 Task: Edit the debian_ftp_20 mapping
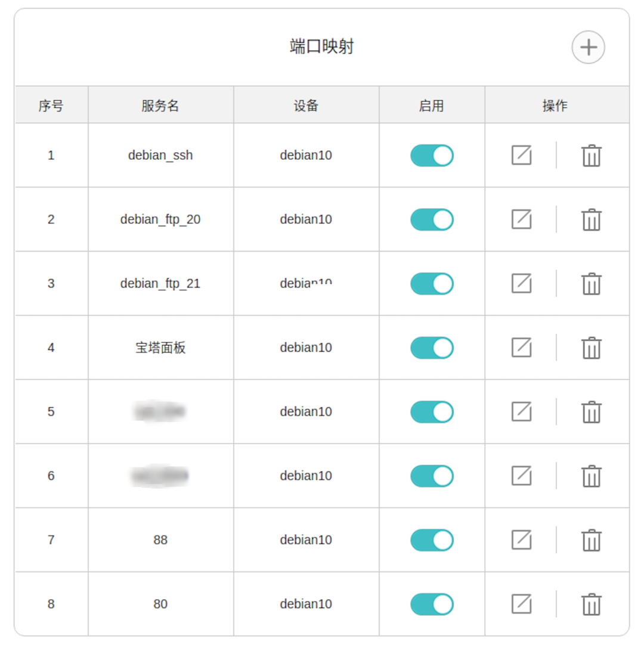tap(521, 219)
